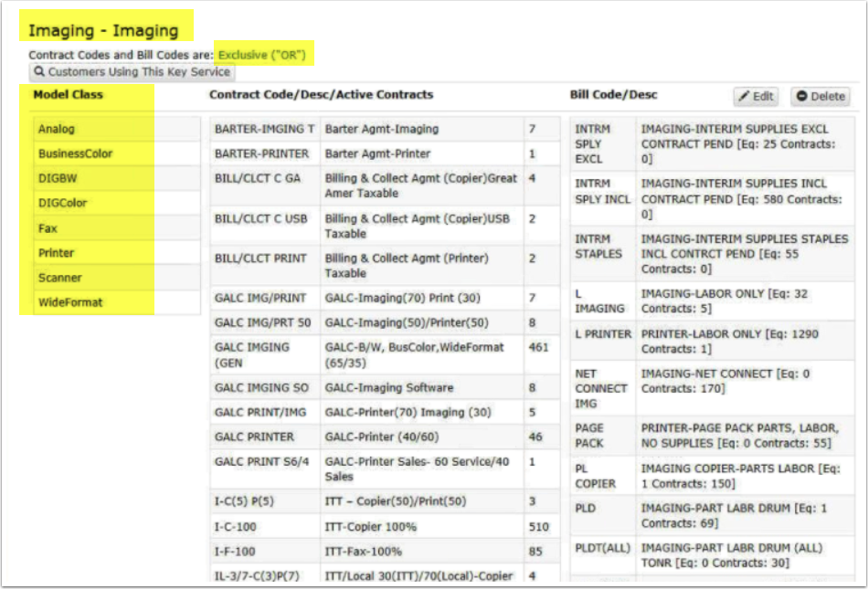Click the INTRM SPLY EXCL bill code
868x589 pixels.
(x=592, y=143)
